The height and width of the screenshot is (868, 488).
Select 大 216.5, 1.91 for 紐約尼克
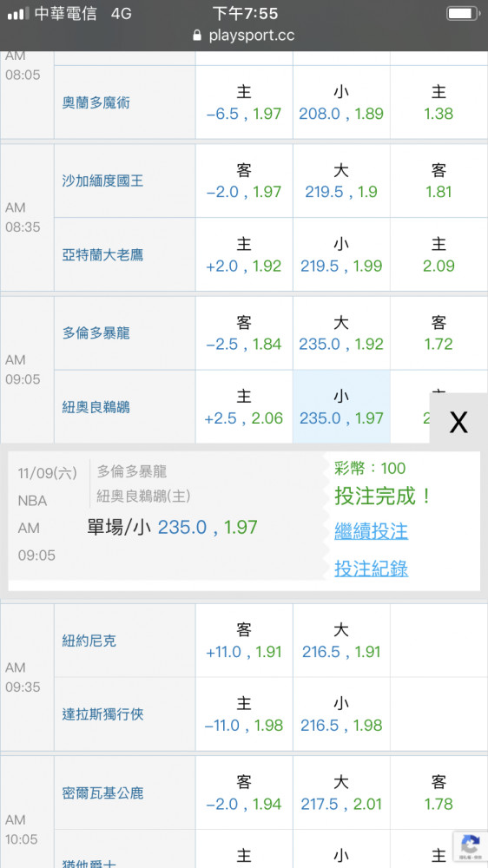point(341,641)
